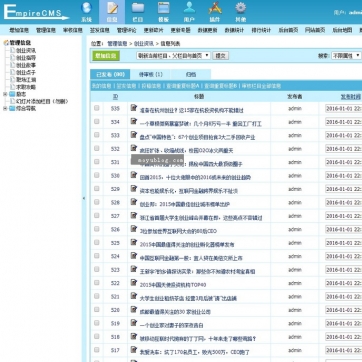Tick the checkbox for row ID 525
Viewport: 362px width, 362px height.
point(97,242)
